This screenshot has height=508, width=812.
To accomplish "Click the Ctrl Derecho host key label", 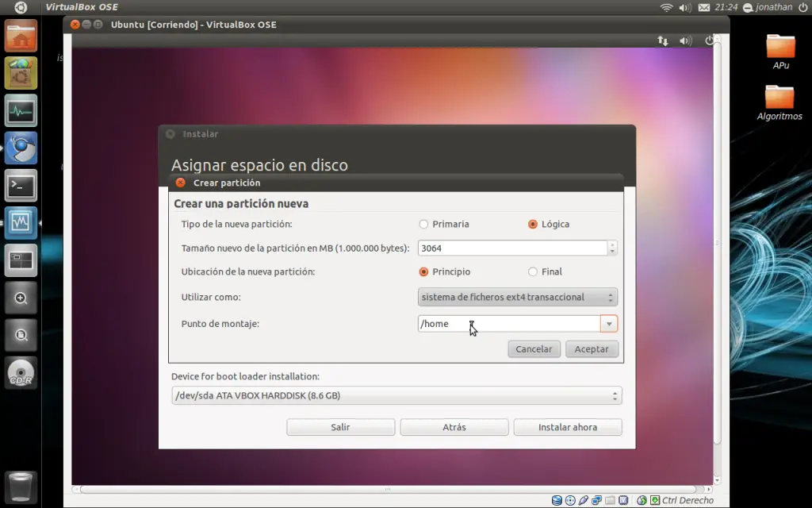I will [688, 500].
